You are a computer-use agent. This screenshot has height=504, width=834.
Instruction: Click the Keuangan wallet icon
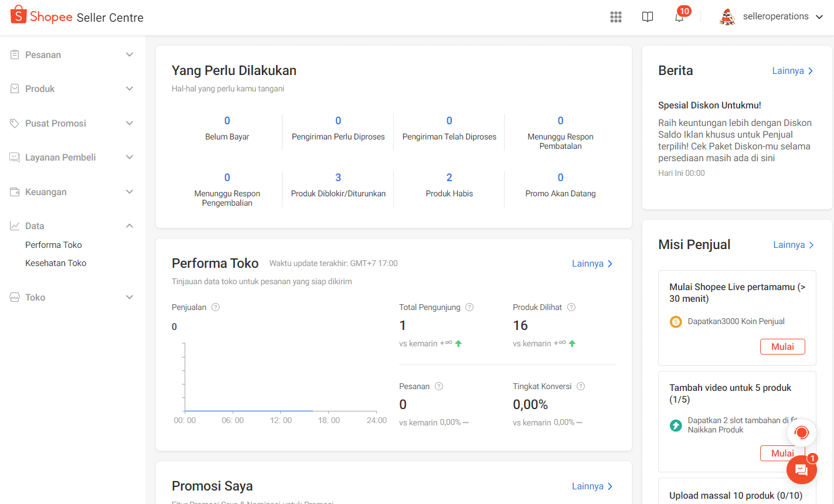tap(15, 192)
